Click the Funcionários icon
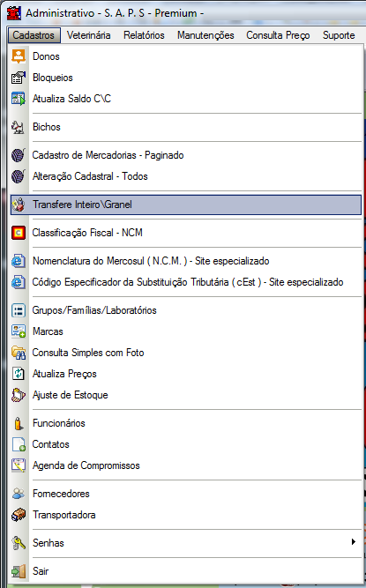Screen dimensions: 366x588 point(19,423)
